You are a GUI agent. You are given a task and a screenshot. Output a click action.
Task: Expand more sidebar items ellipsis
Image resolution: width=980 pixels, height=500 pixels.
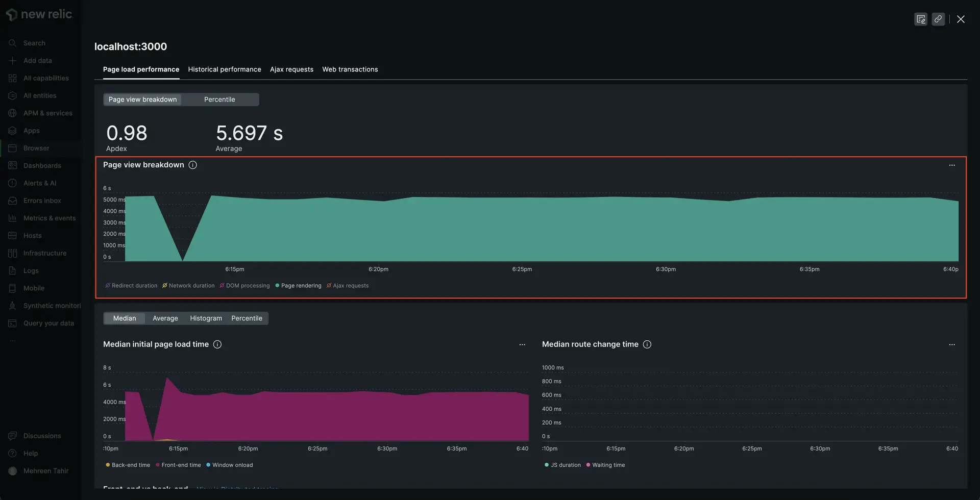click(13, 341)
